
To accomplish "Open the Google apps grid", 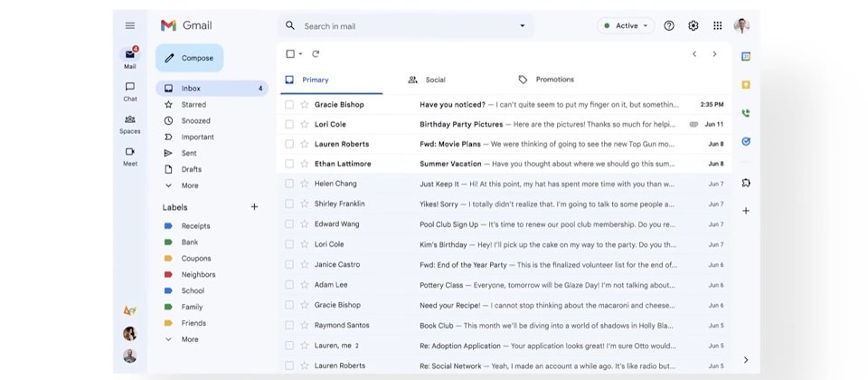I will tap(718, 25).
